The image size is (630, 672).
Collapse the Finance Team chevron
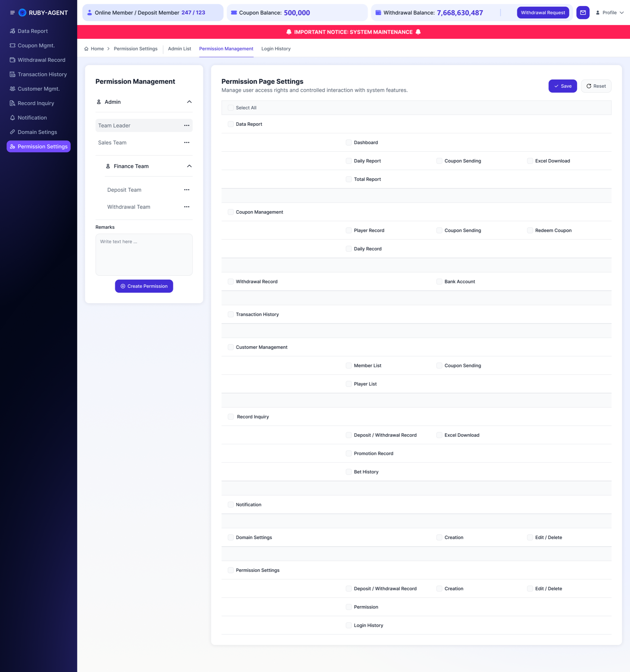[x=189, y=166]
